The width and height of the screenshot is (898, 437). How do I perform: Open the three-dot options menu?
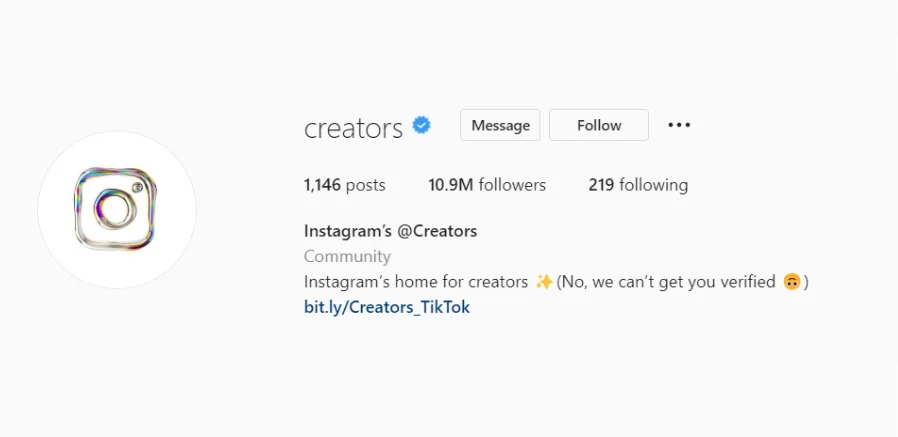coord(679,125)
